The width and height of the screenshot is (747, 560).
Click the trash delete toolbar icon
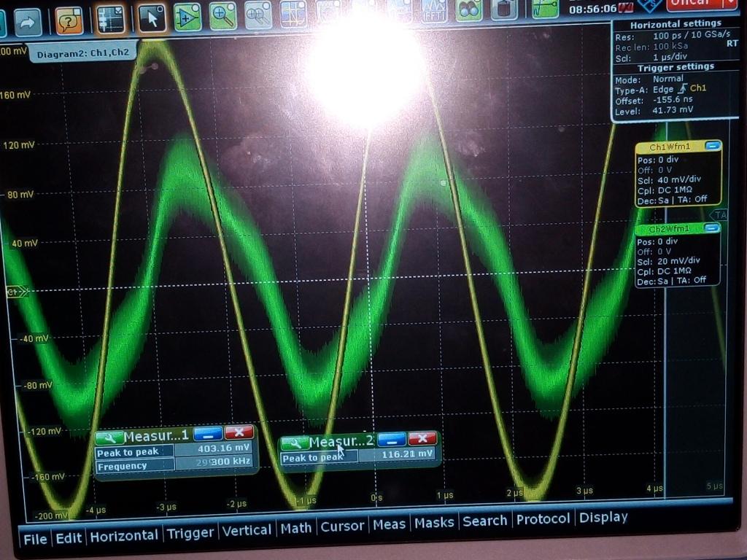(504, 10)
